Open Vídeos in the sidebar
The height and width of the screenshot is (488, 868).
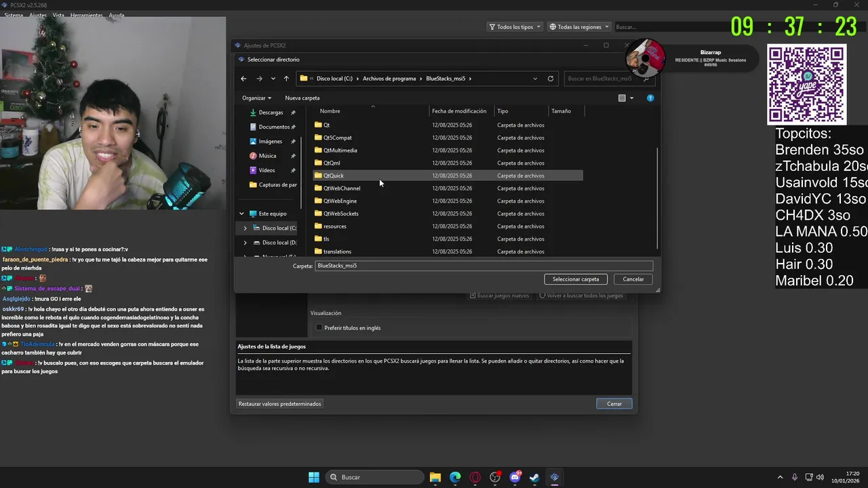267,170
